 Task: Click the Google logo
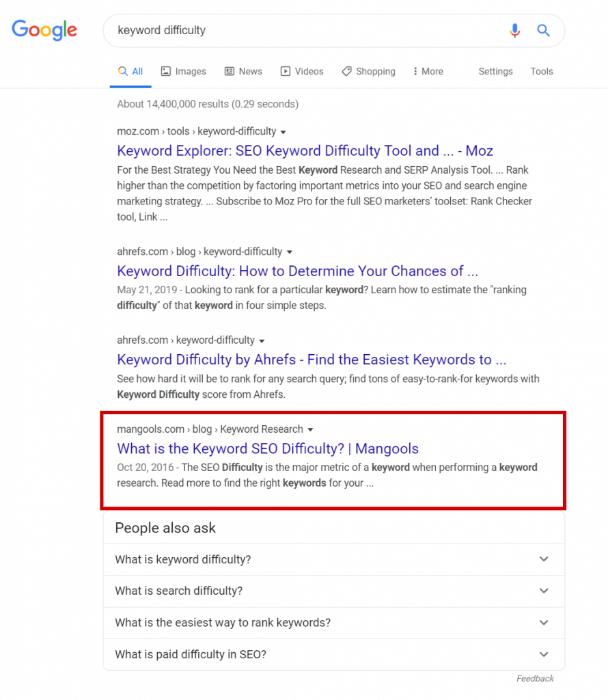tap(44, 30)
